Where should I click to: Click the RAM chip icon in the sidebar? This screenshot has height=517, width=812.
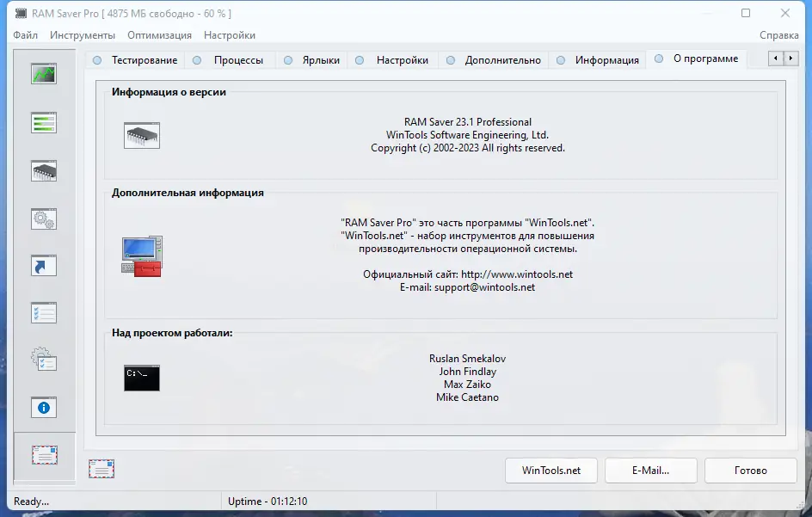point(43,171)
